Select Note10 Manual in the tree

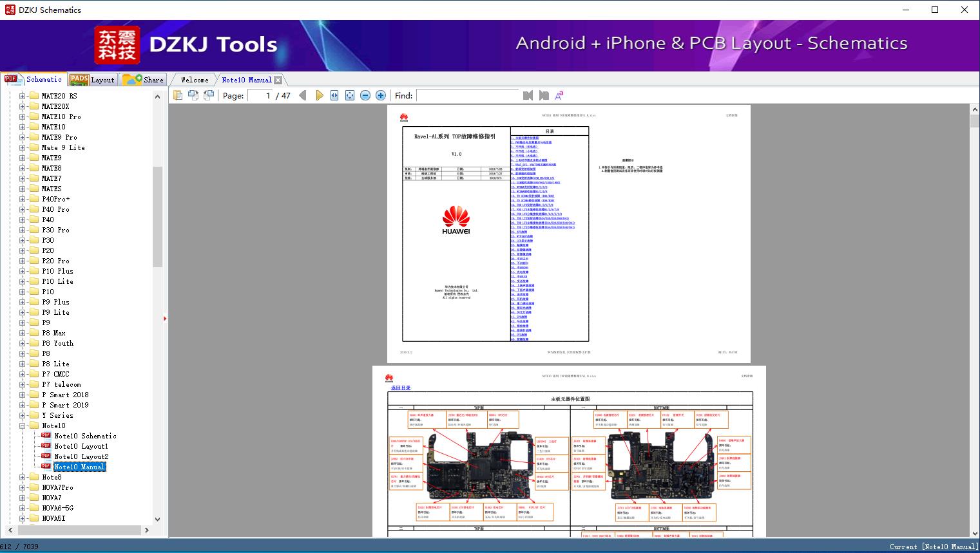click(79, 467)
